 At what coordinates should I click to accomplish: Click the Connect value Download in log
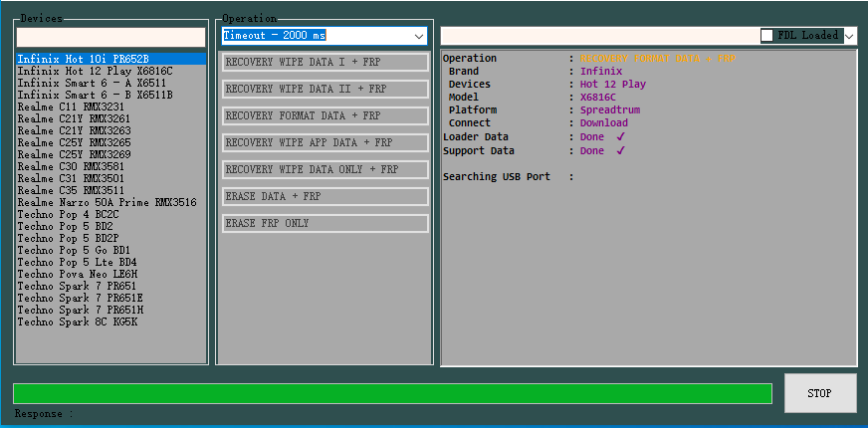[x=604, y=122]
